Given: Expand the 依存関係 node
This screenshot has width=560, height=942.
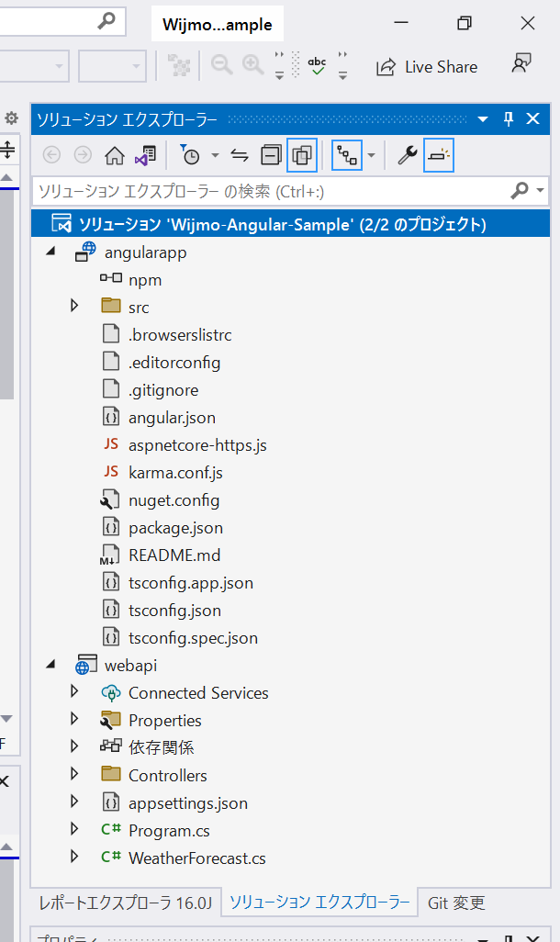Looking at the screenshot, I should [x=74, y=746].
